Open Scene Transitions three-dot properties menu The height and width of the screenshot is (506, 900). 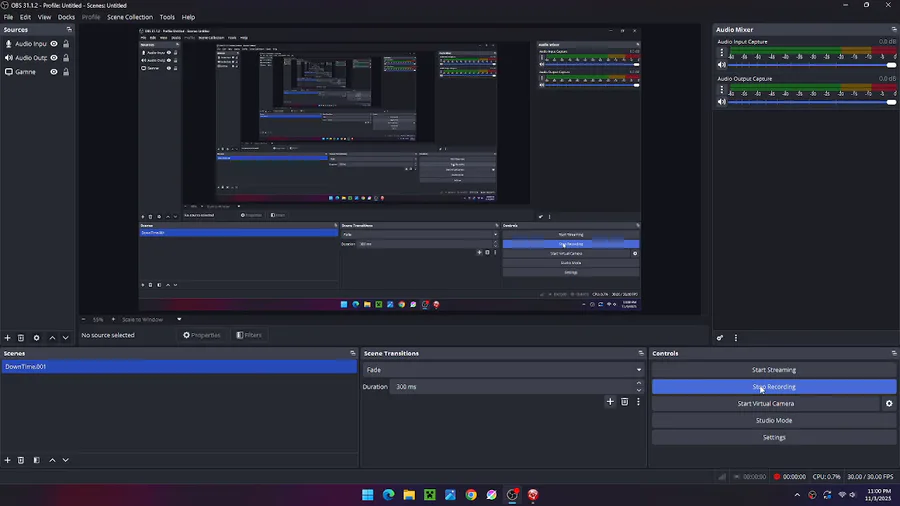click(638, 402)
